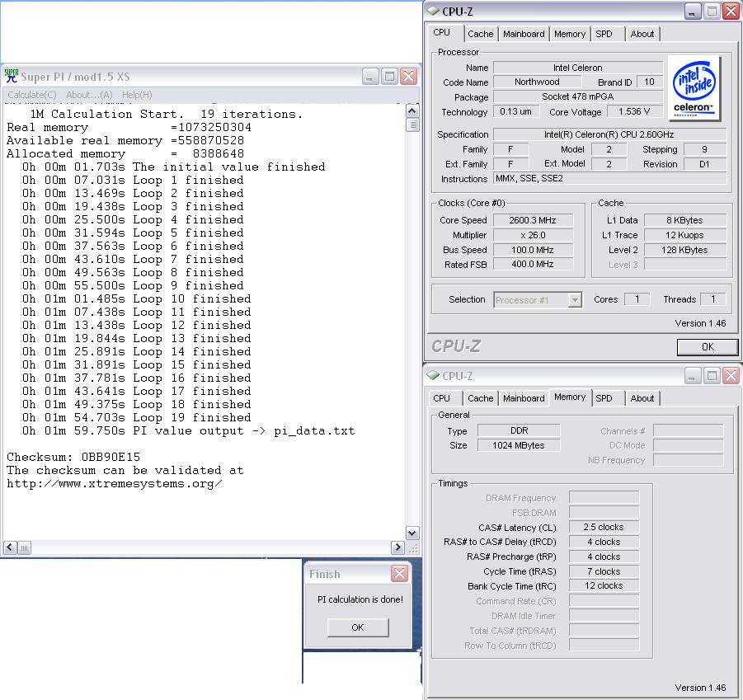Click the Super PI vertical scroll down arrow
743x700 pixels.
pyautogui.click(x=412, y=533)
